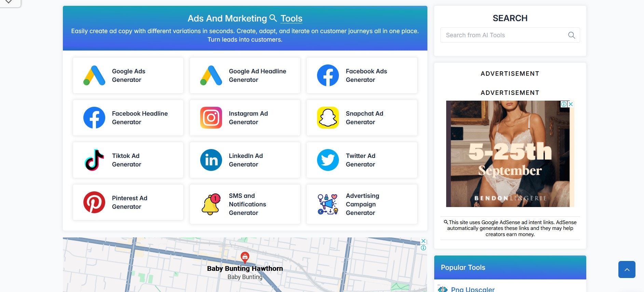The width and height of the screenshot is (644, 292).
Task: Click the Twitter bird icon
Action: [x=328, y=160]
